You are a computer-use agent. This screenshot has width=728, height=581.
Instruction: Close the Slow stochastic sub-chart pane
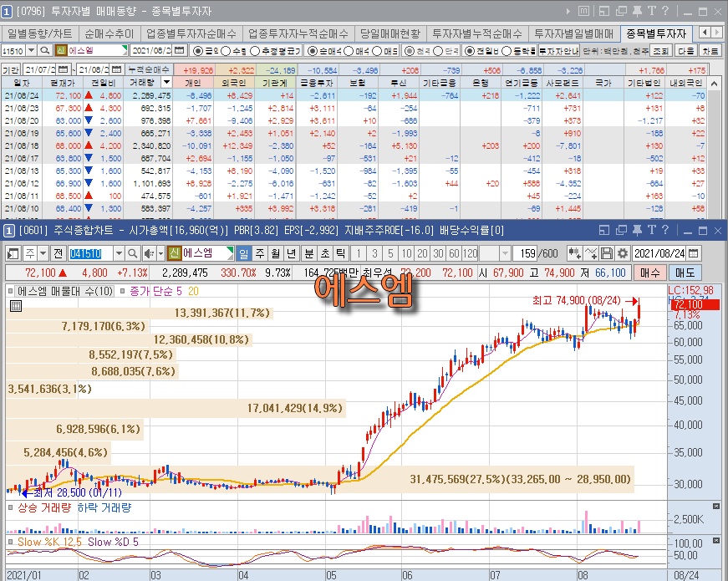(x=716, y=540)
